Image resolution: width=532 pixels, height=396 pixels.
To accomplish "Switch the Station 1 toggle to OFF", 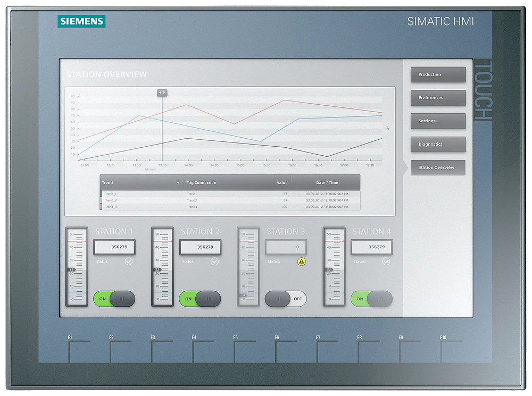I will [114, 299].
